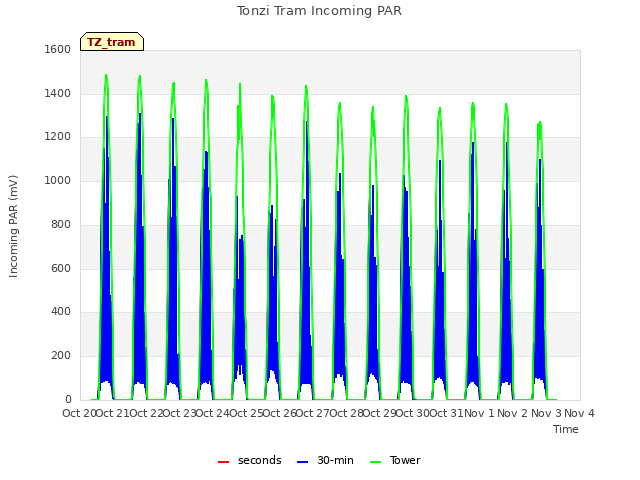Click the x-axis label 'Time'

pyautogui.click(x=566, y=429)
